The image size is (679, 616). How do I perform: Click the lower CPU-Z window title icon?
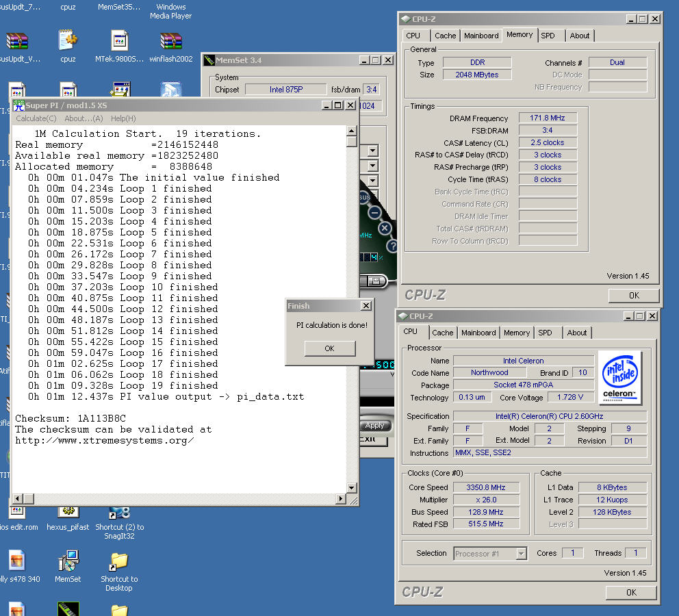[403, 316]
